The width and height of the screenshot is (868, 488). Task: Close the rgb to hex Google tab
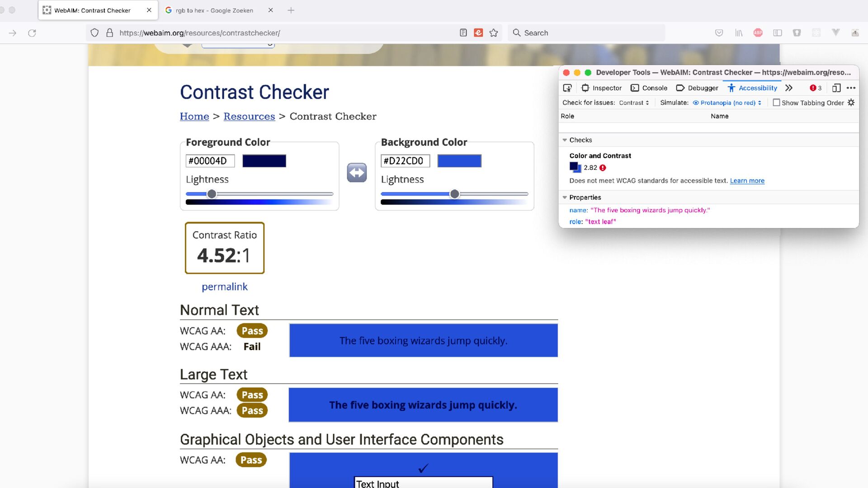[271, 10]
